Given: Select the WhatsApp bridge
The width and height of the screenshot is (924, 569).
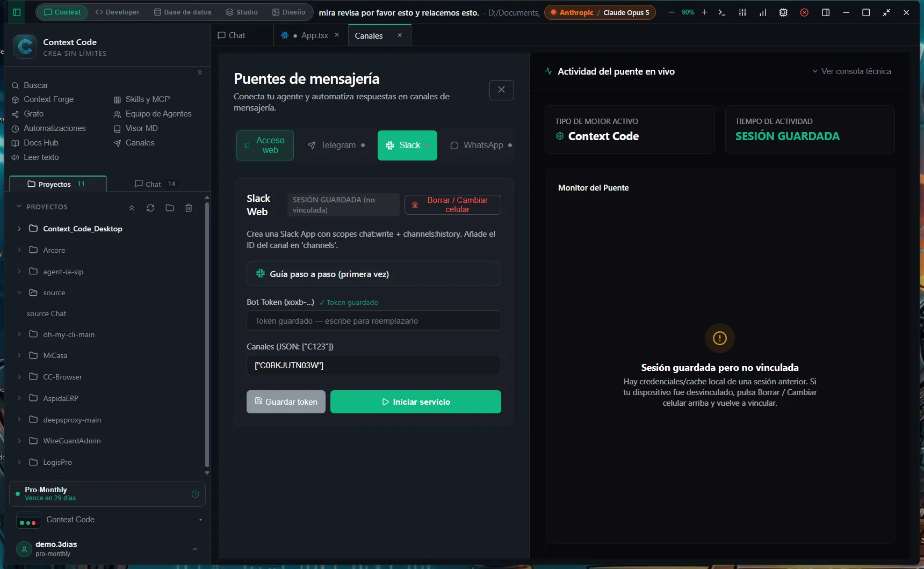Looking at the screenshot, I should click(x=481, y=145).
